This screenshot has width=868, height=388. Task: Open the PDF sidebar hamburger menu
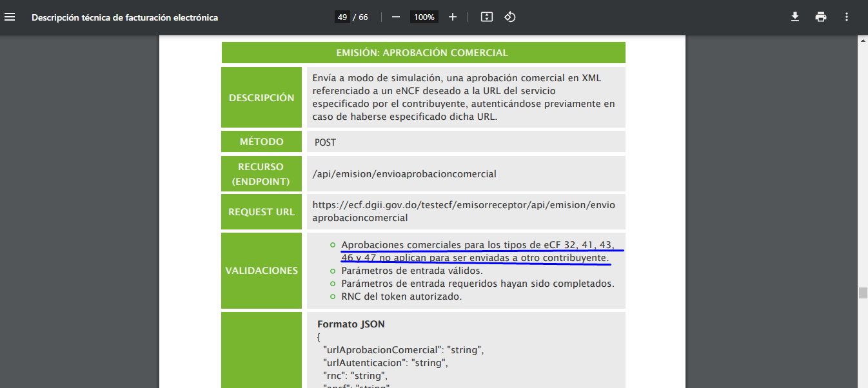click(x=10, y=17)
